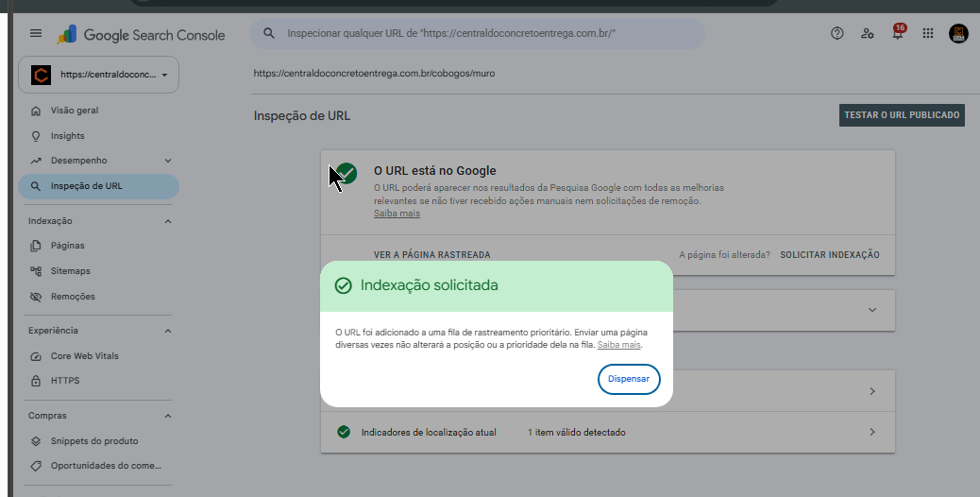980x497 pixels.
Task: Open the Google apps grid
Action: (927, 34)
